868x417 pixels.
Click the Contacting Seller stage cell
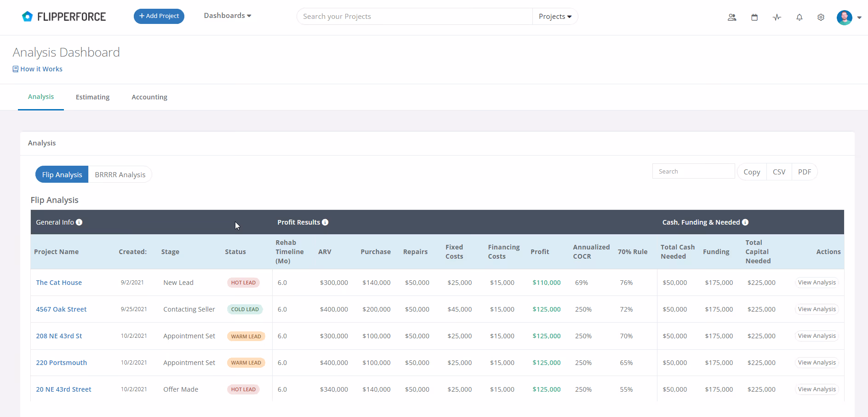(189, 309)
